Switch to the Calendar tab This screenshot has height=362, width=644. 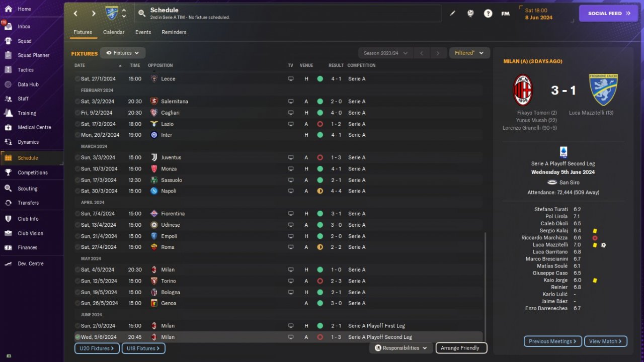[x=114, y=32]
